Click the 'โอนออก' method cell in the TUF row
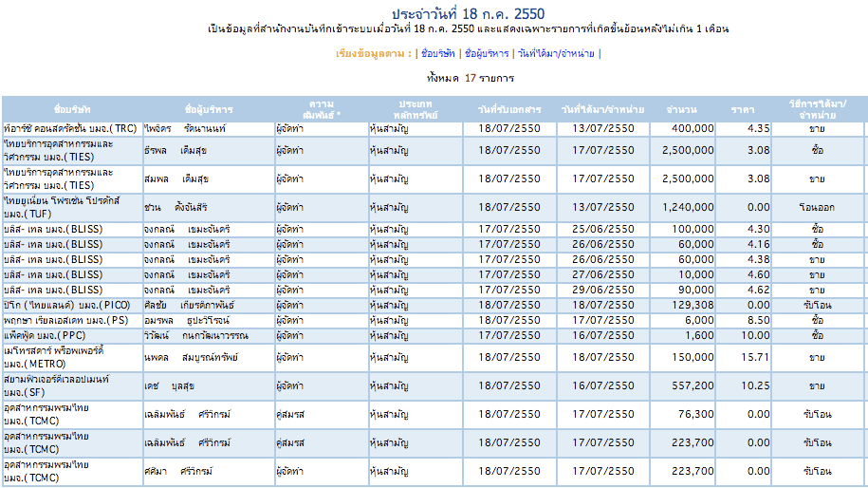 [817, 207]
